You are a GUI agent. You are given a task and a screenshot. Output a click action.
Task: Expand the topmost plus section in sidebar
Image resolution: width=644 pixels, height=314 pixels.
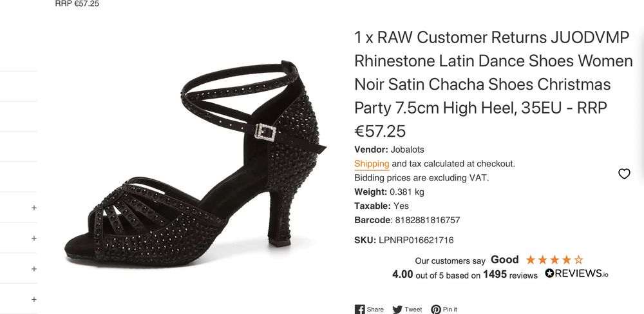[x=34, y=208]
